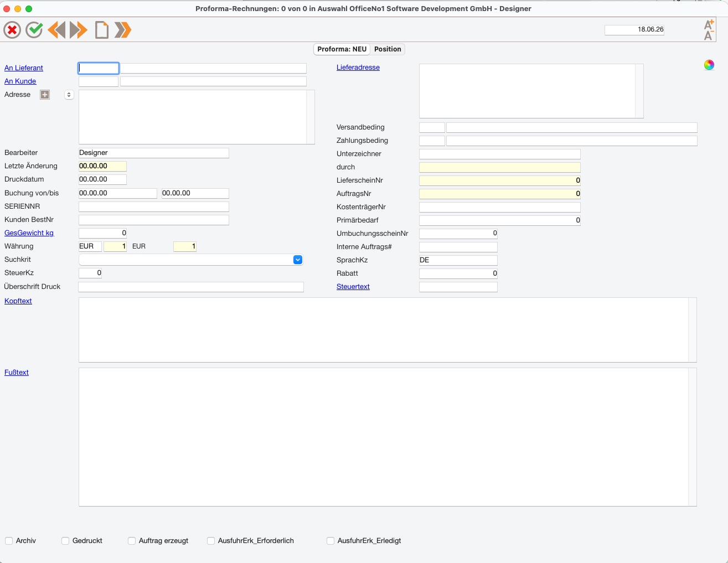
Task: Increase font size with A+ icon
Action: point(709,24)
